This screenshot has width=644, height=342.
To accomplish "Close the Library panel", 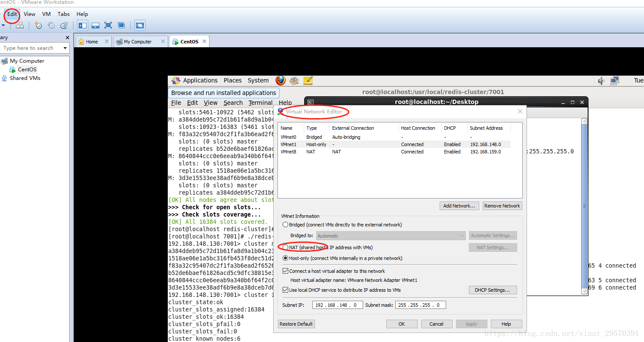I will (67, 37).
